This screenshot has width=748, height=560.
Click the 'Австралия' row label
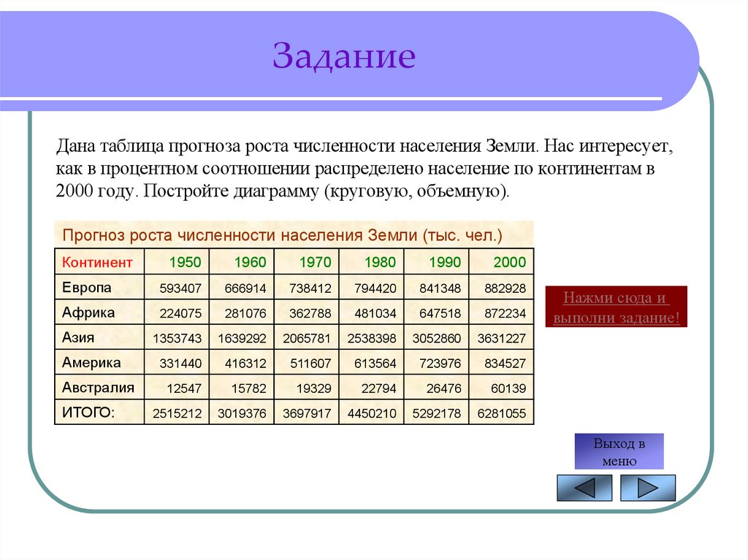tap(99, 387)
